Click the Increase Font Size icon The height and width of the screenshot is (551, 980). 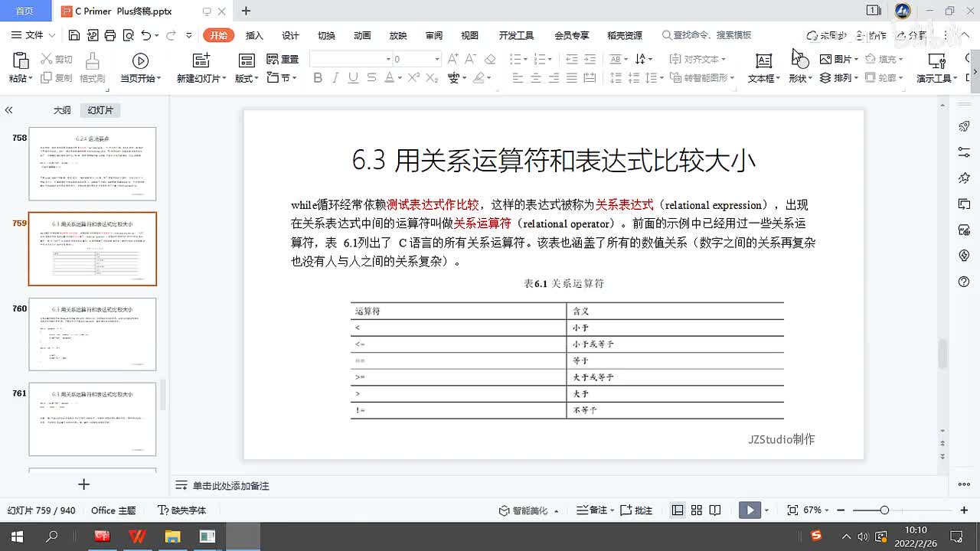[x=452, y=59]
